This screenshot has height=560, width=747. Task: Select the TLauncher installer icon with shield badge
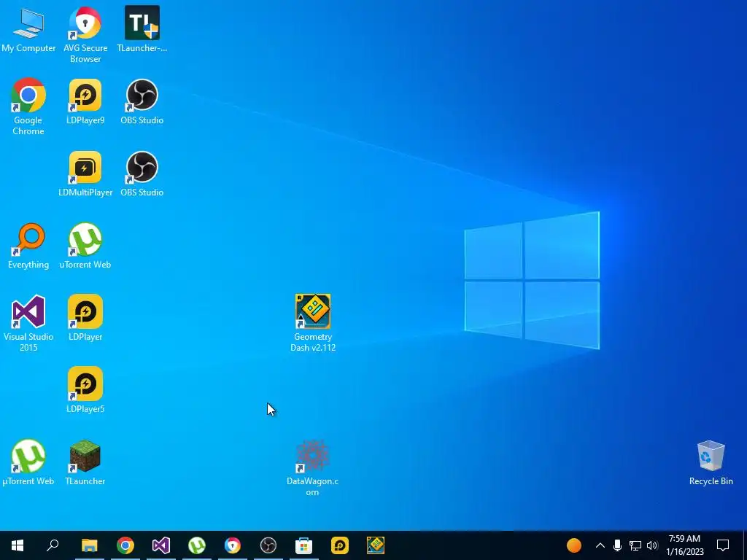tap(142, 29)
